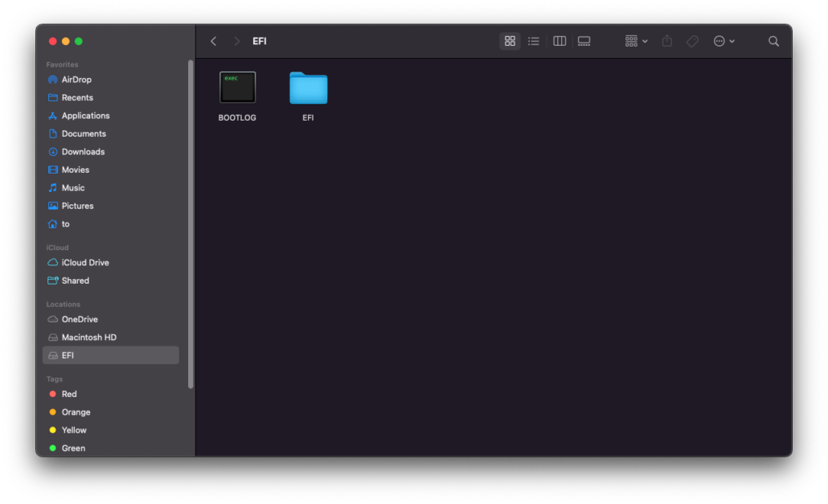Open the Share options

pyautogui.click(x=666, y=41)
